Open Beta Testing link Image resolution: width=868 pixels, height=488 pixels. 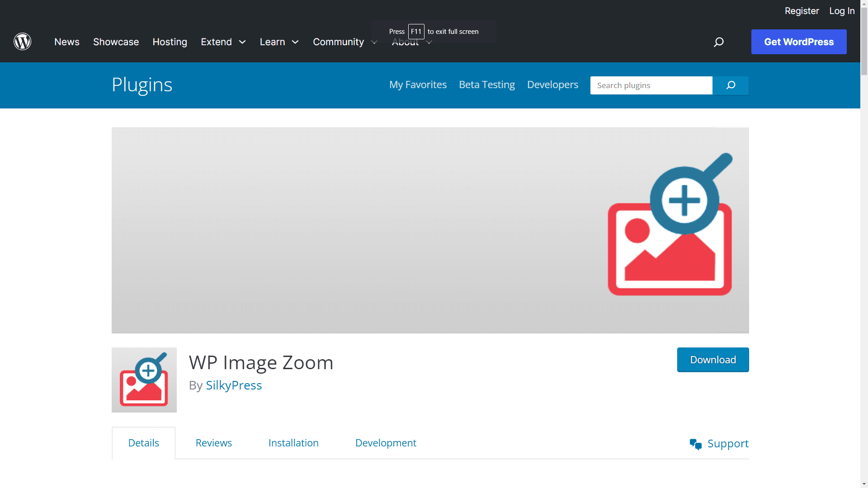coord(487,85)
